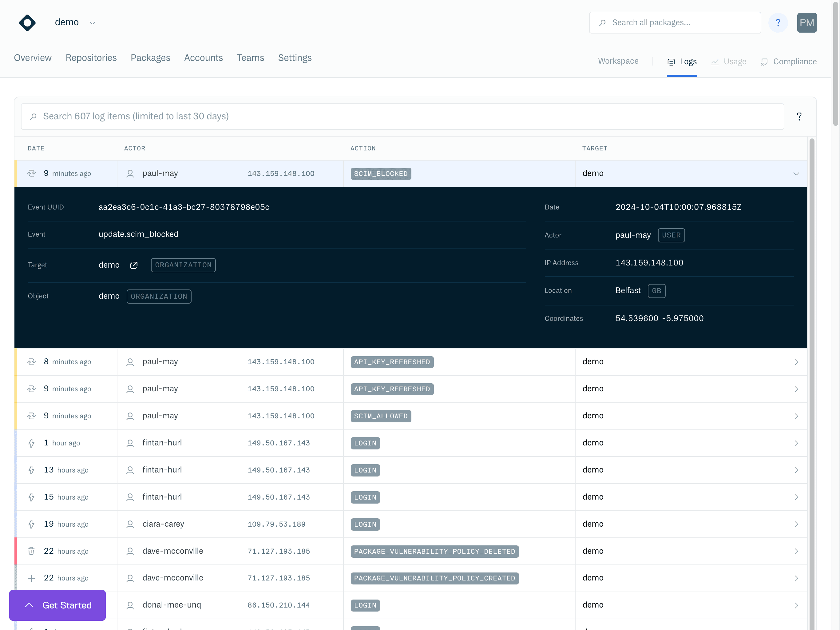Click user icon next to dave-mcconville
The height and width of the screenshot is (630, 840).
coord(130,551)
